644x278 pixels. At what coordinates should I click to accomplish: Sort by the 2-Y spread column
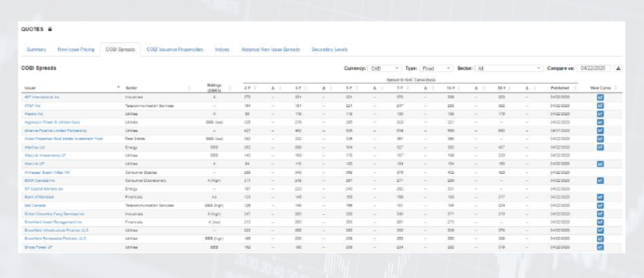pos(249,88)
